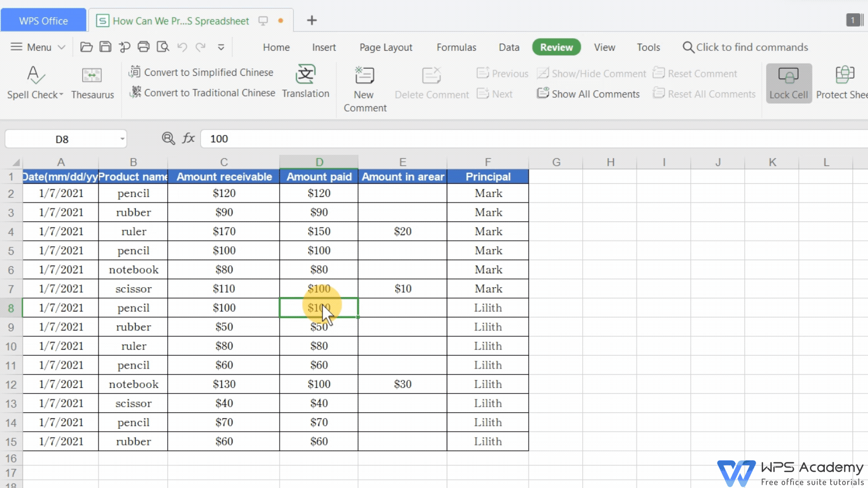Click the Amount receivable header cell
The height and width of the screenshot is (488, 868).
[224, 176]
